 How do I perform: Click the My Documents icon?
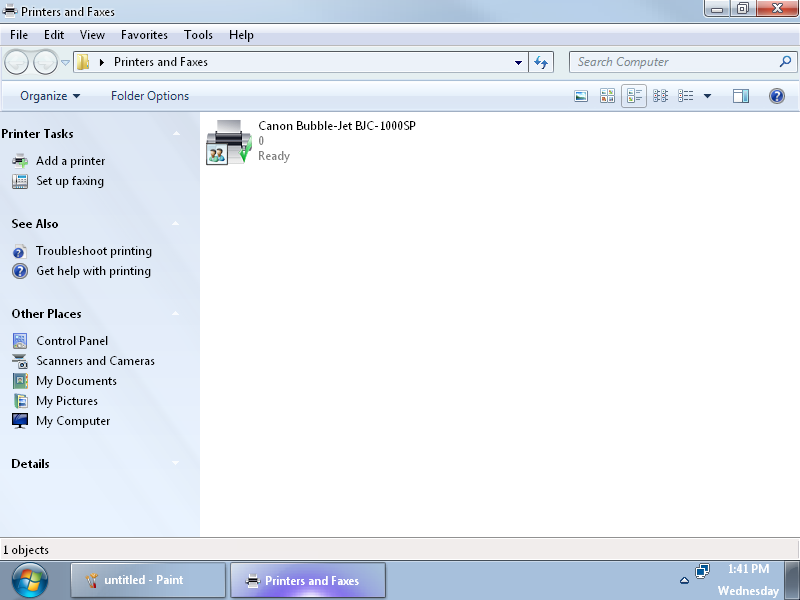point(20,381)
